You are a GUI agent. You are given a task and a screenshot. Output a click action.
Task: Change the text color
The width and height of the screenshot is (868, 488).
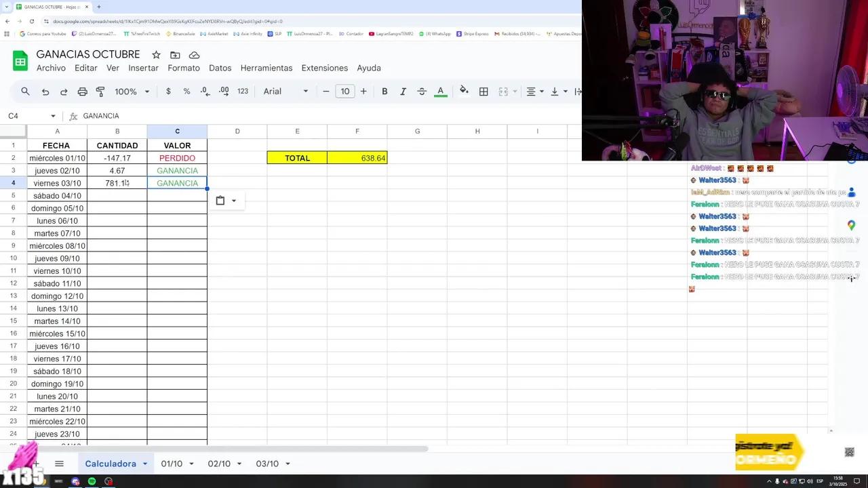click(440, 91)
